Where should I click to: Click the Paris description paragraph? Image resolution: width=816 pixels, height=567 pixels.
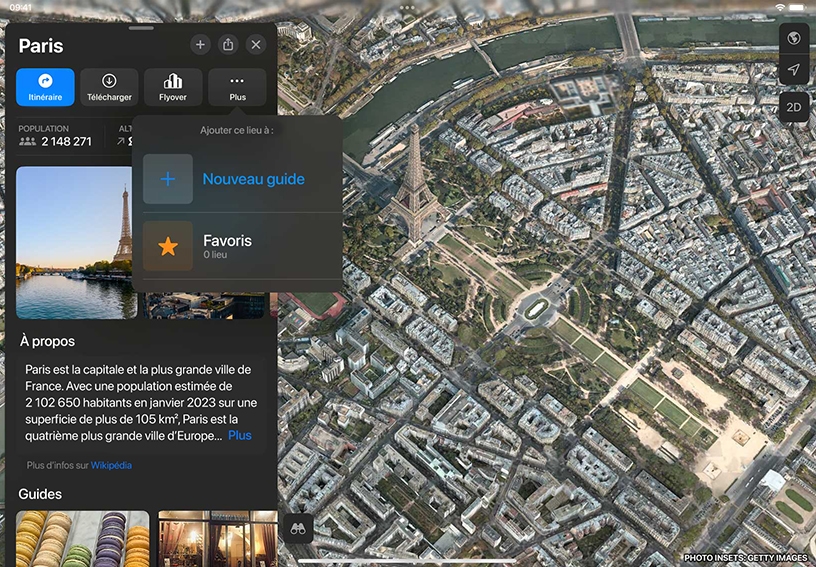[141, 403]
